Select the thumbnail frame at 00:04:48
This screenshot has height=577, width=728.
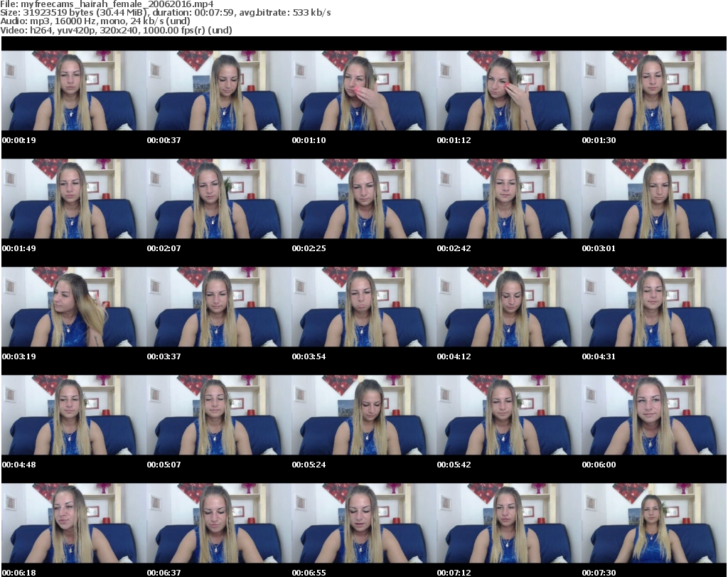click(74, 415)
